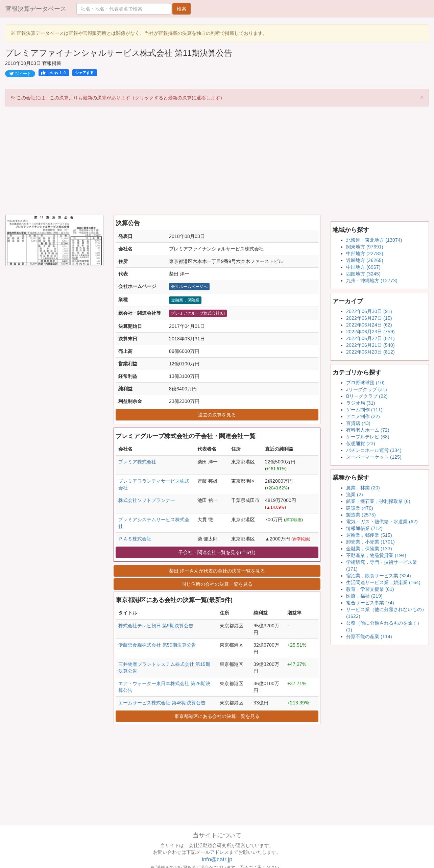Dismiss the newer-settlement alert with ×
Viewport: 434px width, 868px height.
[421, 97]
